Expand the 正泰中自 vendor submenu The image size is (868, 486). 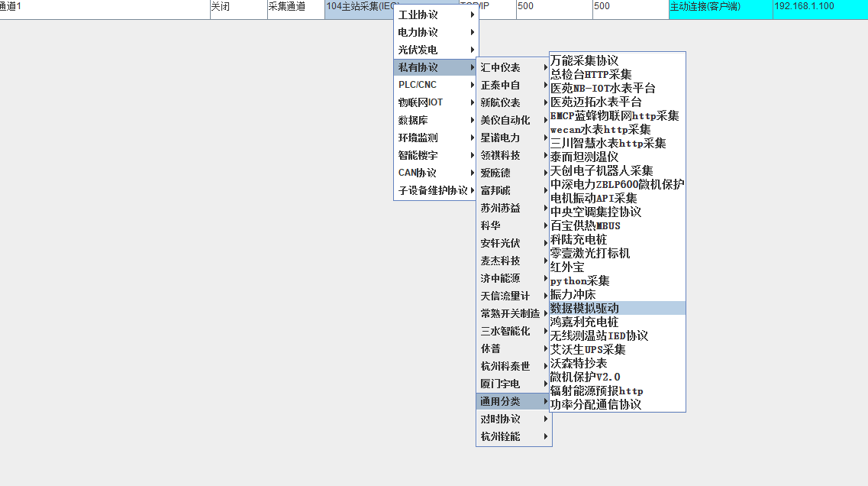click(x=514, y=86)
